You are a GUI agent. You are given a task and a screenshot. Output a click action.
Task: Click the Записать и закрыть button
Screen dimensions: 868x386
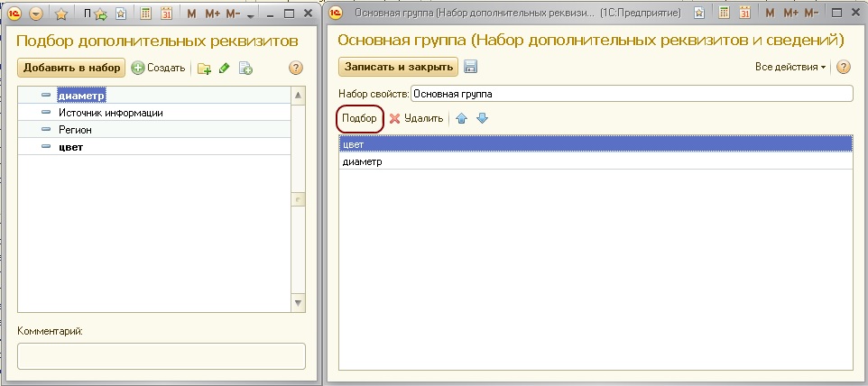tap(399, 67)
